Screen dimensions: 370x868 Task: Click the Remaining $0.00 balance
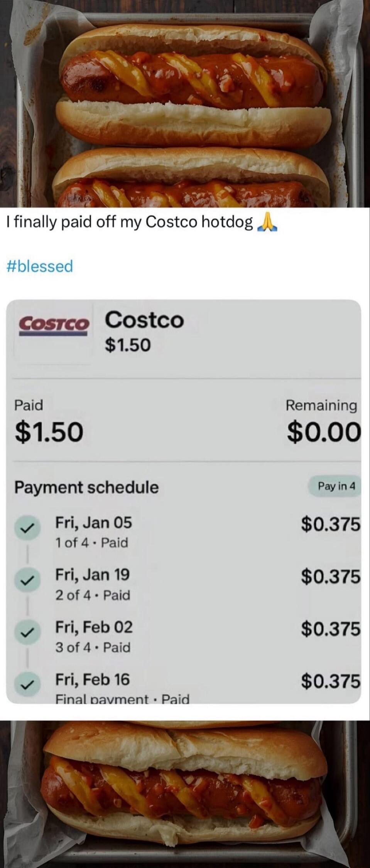pyautogui.click(x=323, y=431)
